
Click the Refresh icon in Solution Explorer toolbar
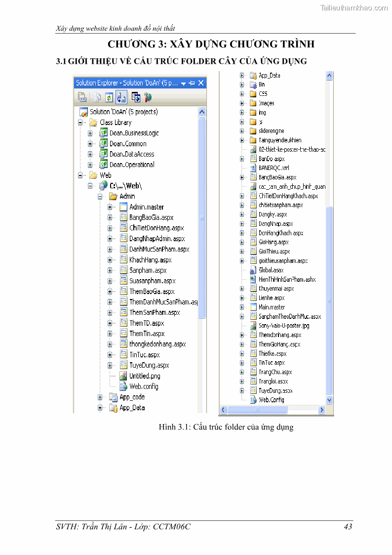pyautogui.click(x=109, y=97)
